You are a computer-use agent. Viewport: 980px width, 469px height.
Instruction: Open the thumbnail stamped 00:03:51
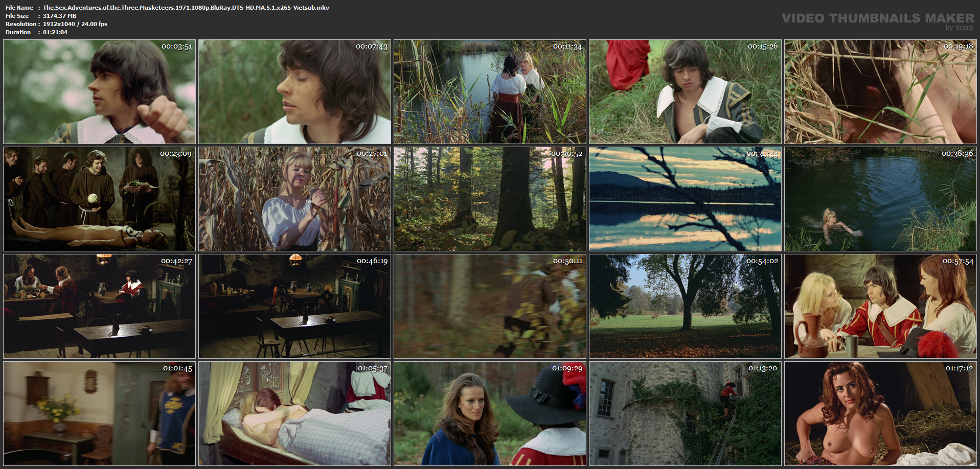click(100, 92)
